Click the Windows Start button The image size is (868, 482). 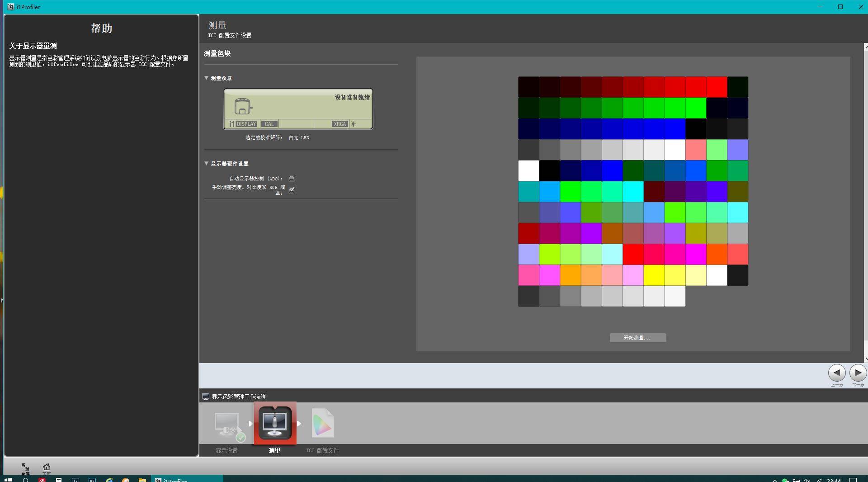tap(8, 479)
